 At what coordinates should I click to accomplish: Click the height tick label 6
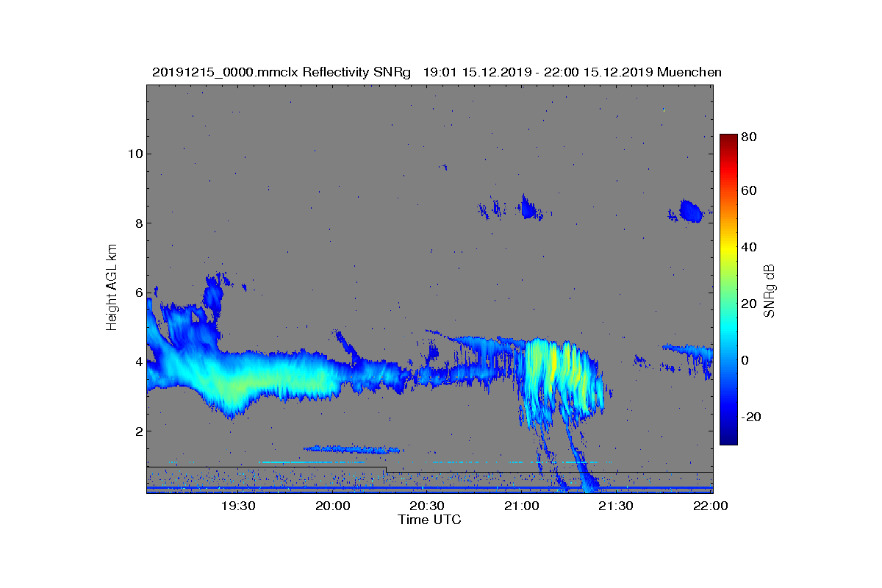(x=137, y=293)
